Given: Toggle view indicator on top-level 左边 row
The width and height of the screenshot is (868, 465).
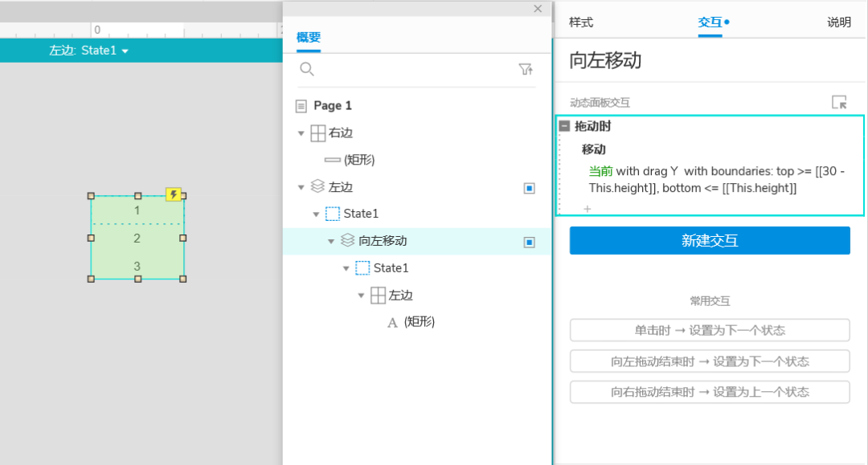Looking at the screenshot, I should pyautogui.click(x=529, y=188).
